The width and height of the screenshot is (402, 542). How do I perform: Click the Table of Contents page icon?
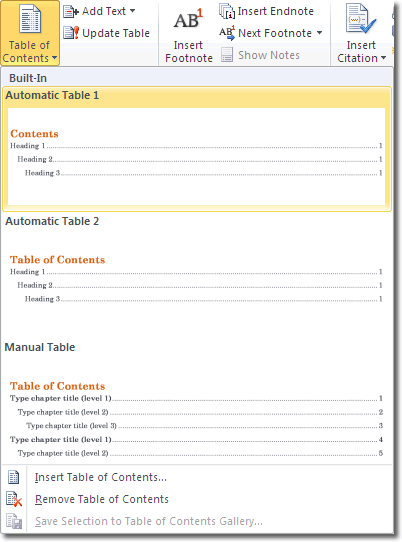[30, 19]
